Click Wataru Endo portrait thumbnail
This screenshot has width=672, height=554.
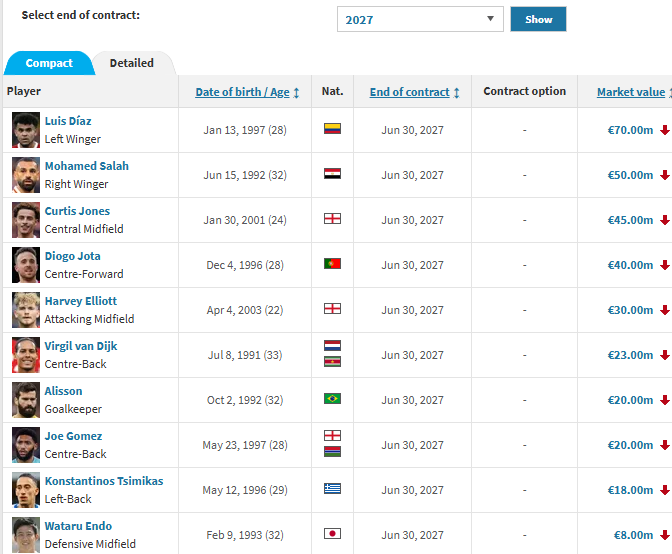(x=26, y=535)
